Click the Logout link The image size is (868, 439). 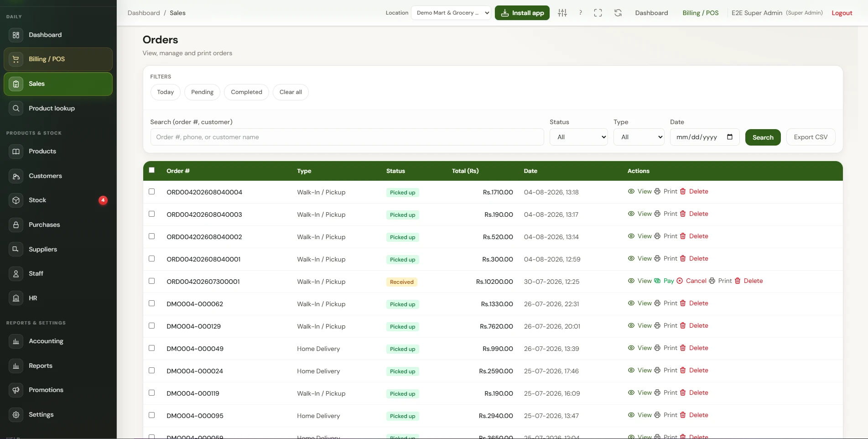(842, 13)
